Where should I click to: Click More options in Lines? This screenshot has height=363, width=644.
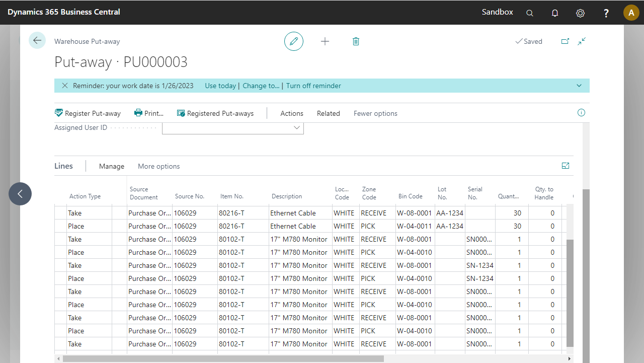159,166
